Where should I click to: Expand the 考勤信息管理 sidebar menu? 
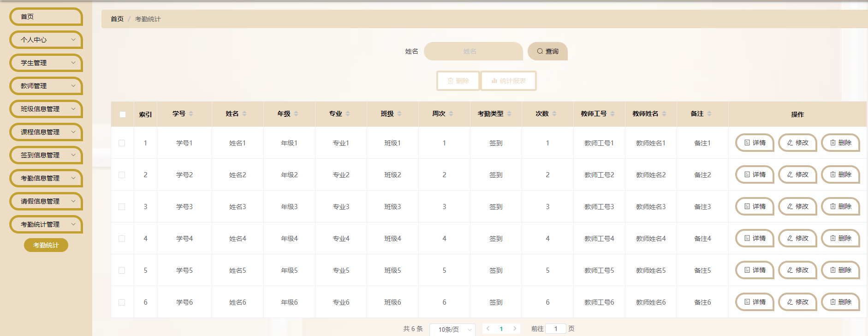(x=46, y=178)
